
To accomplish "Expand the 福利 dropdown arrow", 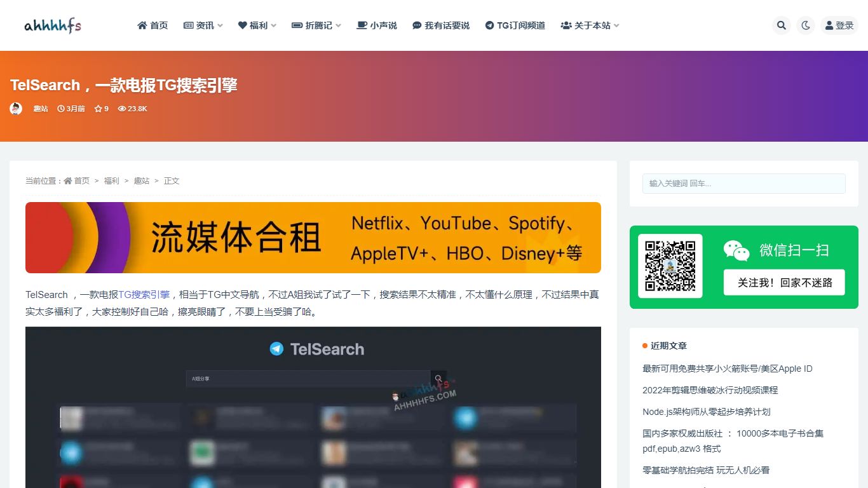I will 273,25.
